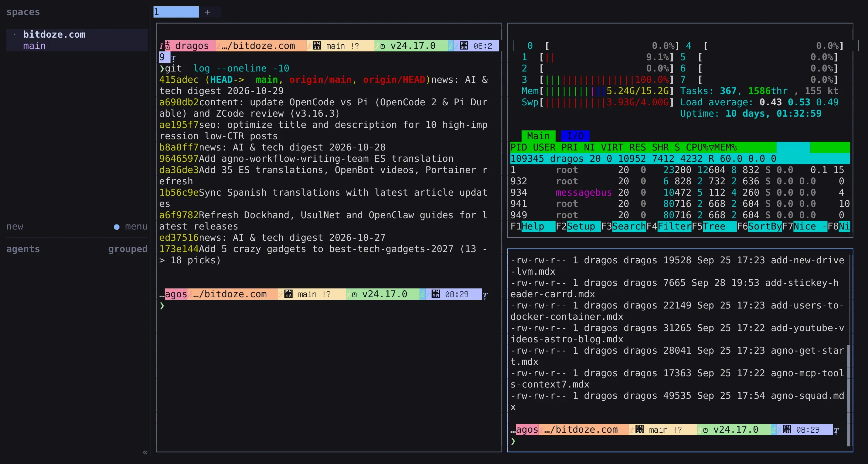Select htop process row 109345 dragos

680,159
